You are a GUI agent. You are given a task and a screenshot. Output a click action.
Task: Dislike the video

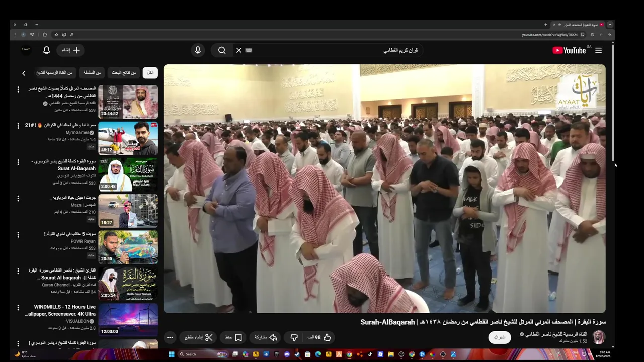(294, 337)
